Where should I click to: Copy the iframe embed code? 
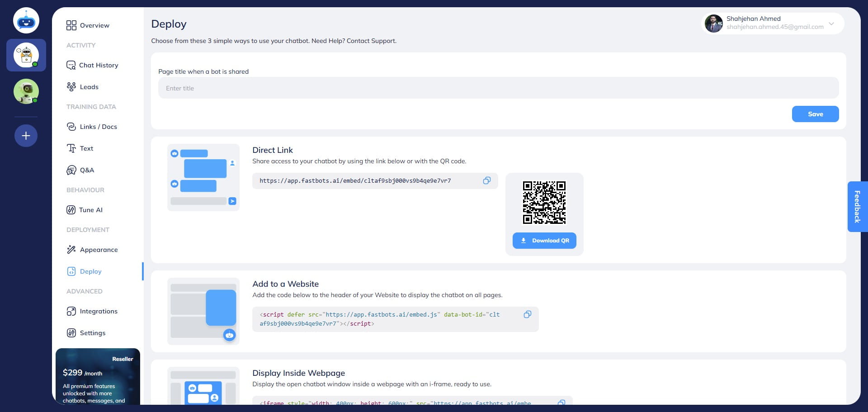click(561, 402)
